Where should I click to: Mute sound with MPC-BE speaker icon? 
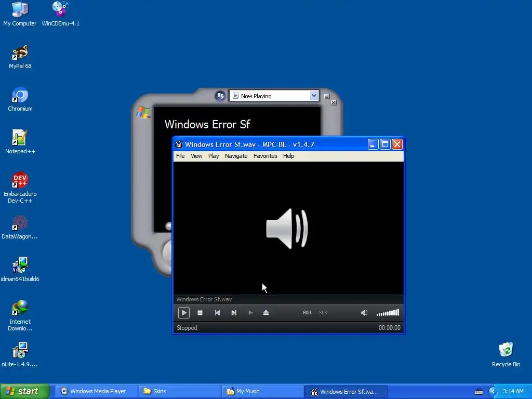click(364, 312)
